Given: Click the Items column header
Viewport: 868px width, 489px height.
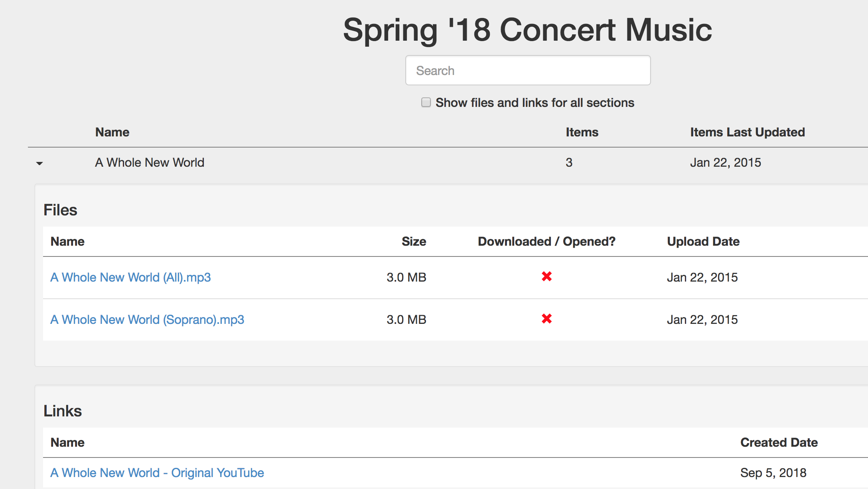Looking at the screenshot, I should [582, 132].
